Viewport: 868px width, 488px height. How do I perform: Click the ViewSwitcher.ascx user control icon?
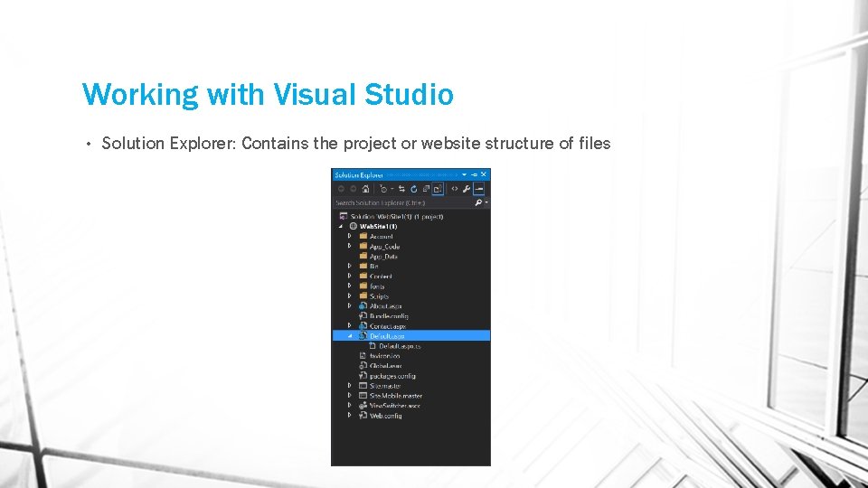363,405
